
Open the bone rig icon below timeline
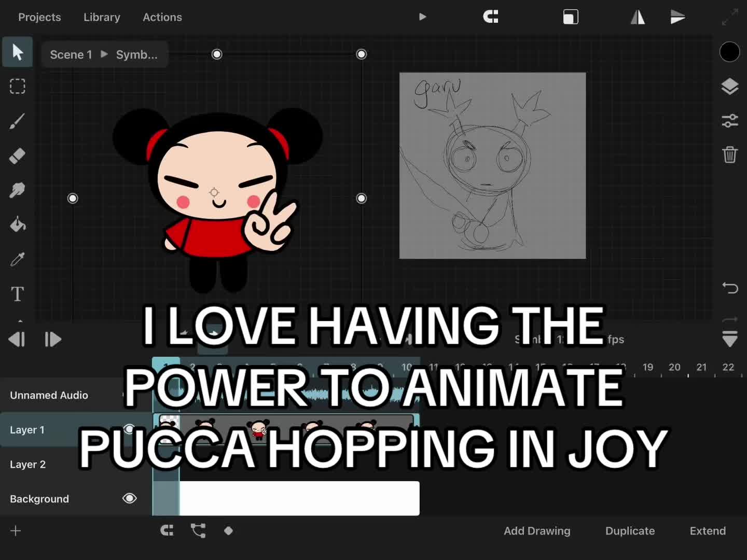pyautogui.click(x=198, y=530)
